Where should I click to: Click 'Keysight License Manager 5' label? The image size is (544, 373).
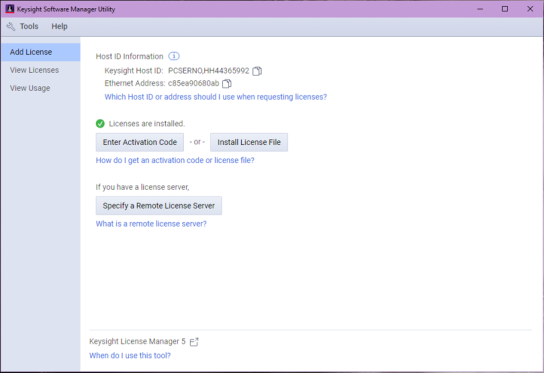click(x=137, y=341)
